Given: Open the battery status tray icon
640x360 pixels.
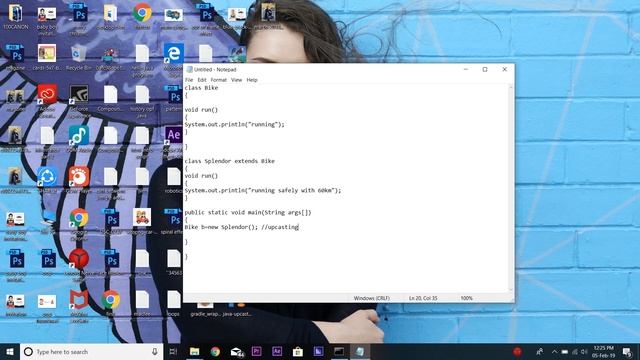Looking at the screenshot, I should point(564,351).
